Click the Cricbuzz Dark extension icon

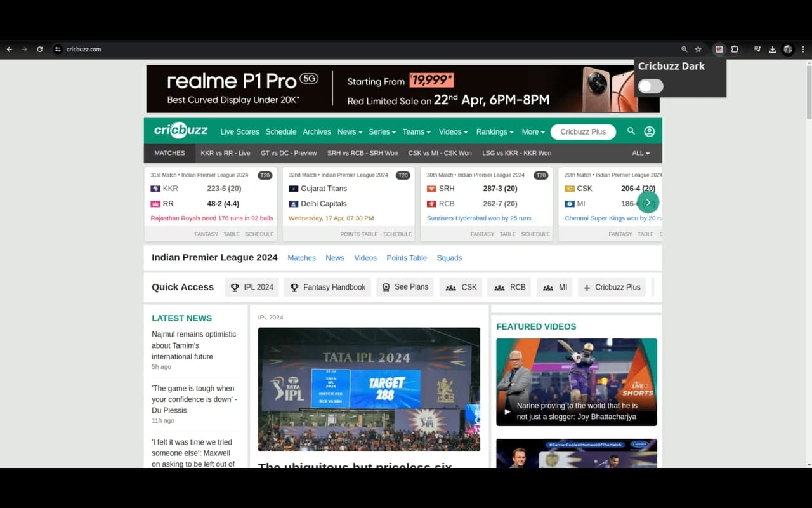719,50
